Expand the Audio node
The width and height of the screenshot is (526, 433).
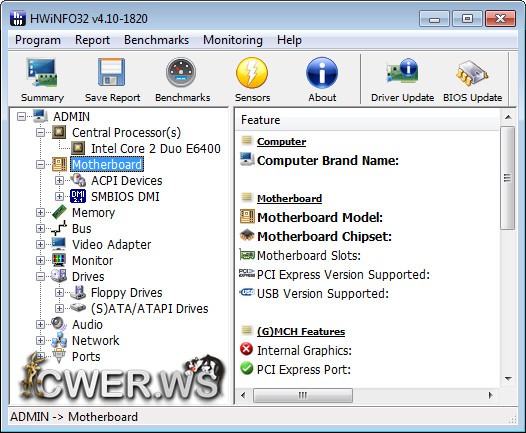click(40, 324)
